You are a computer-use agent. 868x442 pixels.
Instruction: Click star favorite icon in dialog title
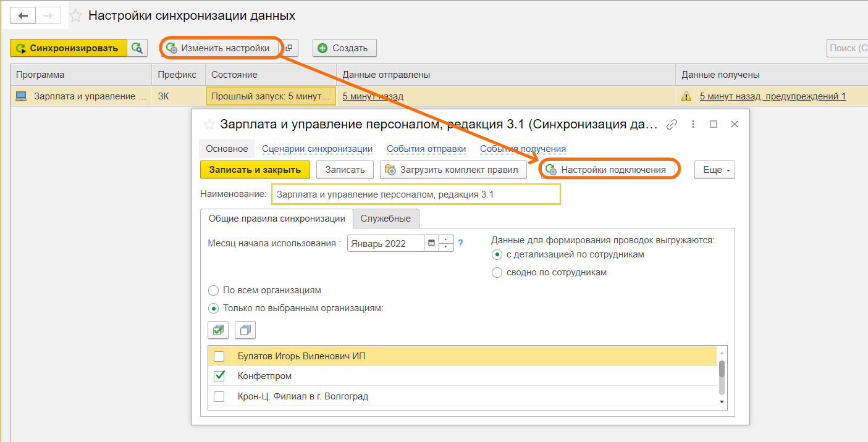point(209,124)
